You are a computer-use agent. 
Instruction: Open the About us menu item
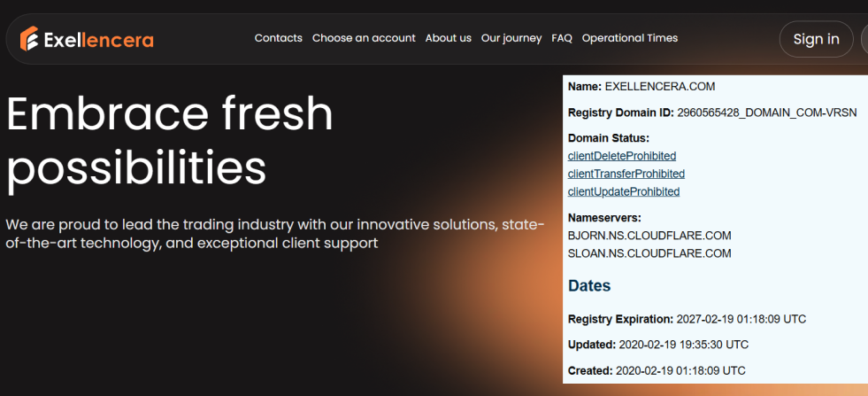pos(448,38)
